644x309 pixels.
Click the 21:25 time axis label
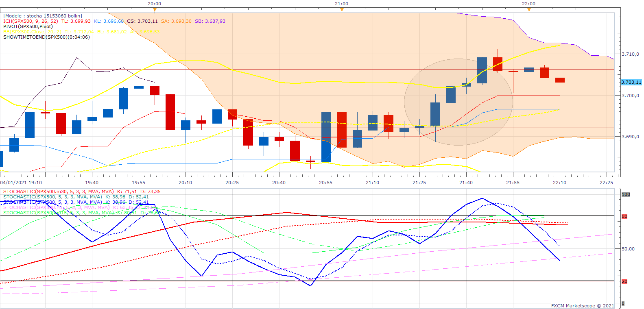419,183
